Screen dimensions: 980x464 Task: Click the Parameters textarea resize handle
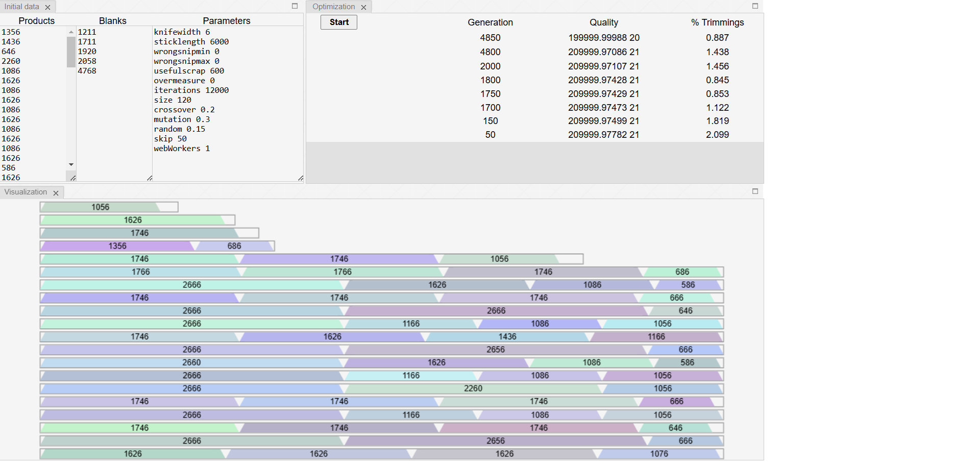(300, 178)
